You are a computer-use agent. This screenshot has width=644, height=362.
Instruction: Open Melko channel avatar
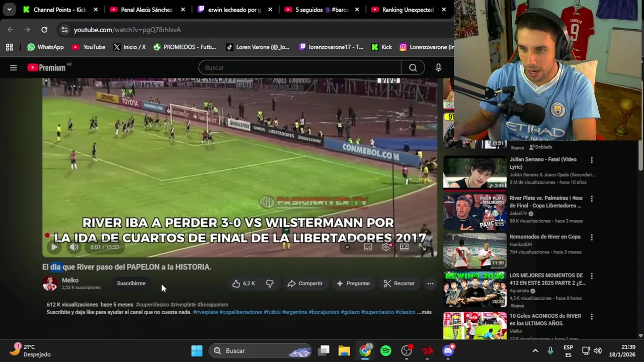click(50, 284)
